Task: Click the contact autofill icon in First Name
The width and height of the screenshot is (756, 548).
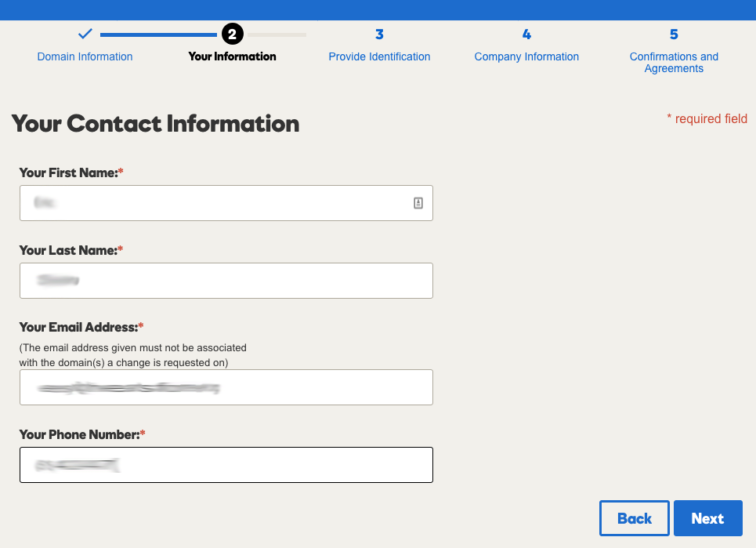Action: point(418,203)
